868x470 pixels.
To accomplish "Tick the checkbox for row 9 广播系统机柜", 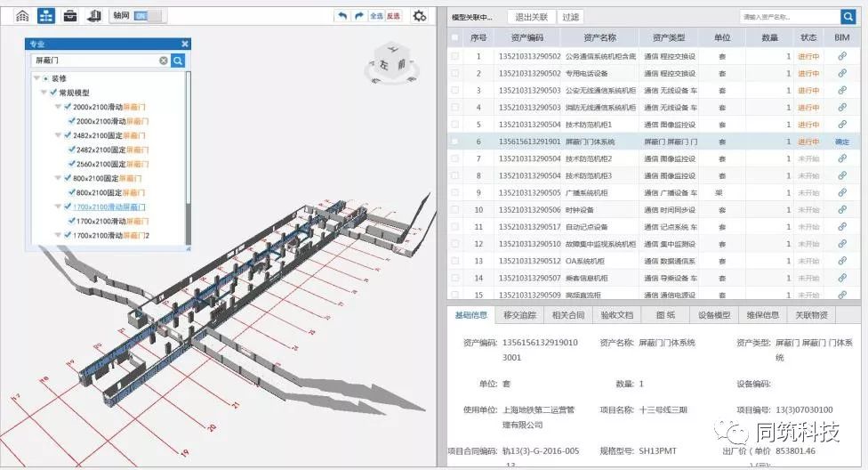I will [x=455, y=193].
